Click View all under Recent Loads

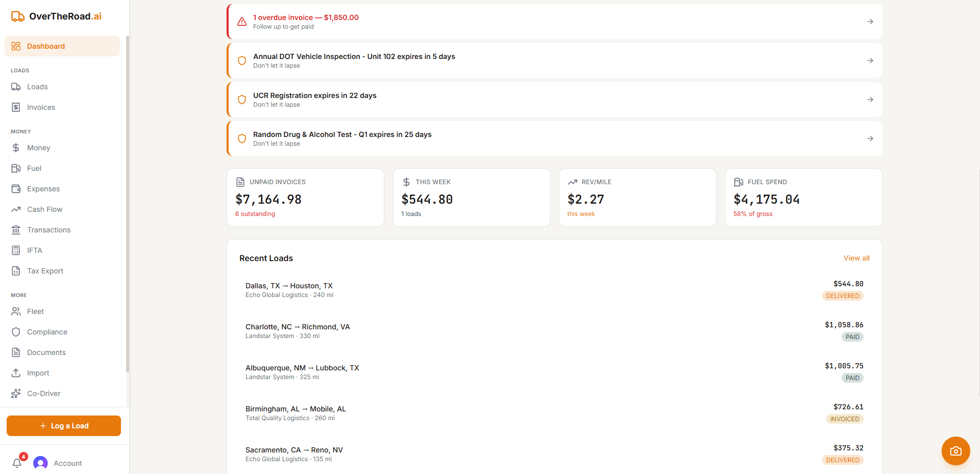click(856, 258)
